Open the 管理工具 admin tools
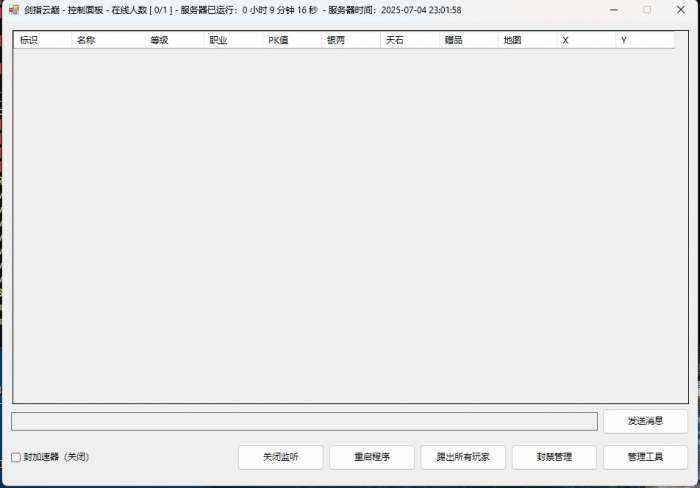The image size is (700, 488). coord(645,457)
